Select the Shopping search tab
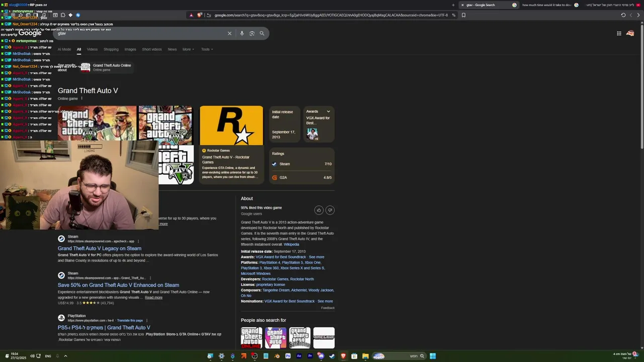Screen dimensions: 644x362 click(111, 49)
